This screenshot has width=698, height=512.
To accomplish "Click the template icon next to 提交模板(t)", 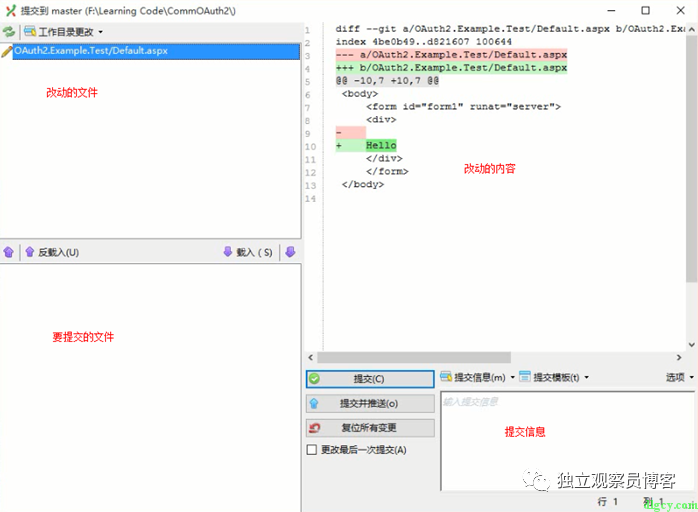I will [x=525, y=377].
